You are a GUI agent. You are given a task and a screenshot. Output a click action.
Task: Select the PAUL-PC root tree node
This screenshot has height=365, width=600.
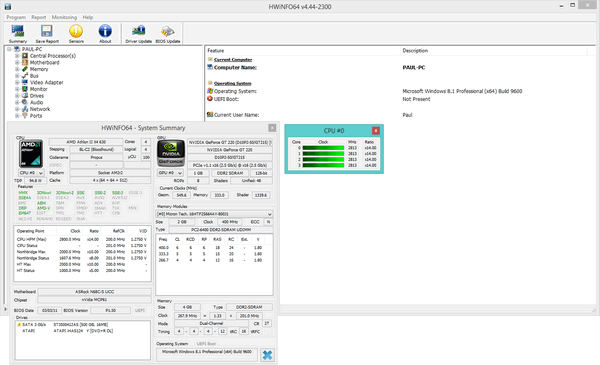(32, 49)
